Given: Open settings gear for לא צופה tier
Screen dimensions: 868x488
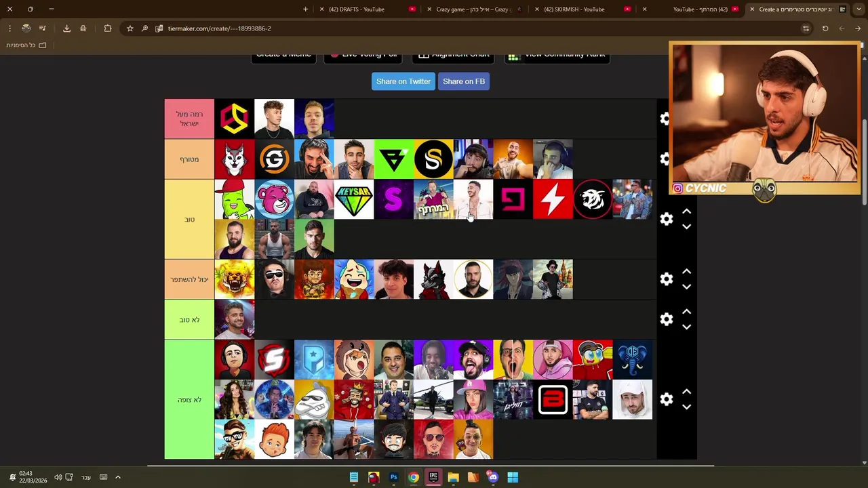Looking at the screenshot, I should click(x=667, y=399).
